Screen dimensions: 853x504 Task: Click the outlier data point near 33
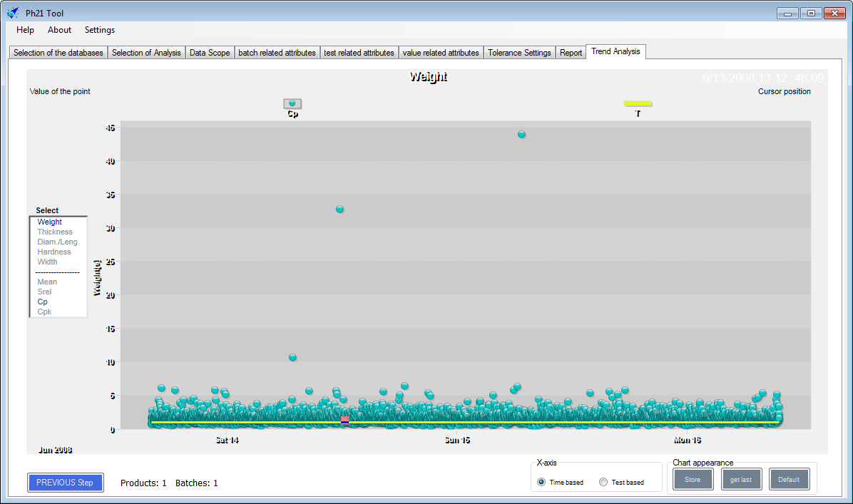click(x=339, y=209)
